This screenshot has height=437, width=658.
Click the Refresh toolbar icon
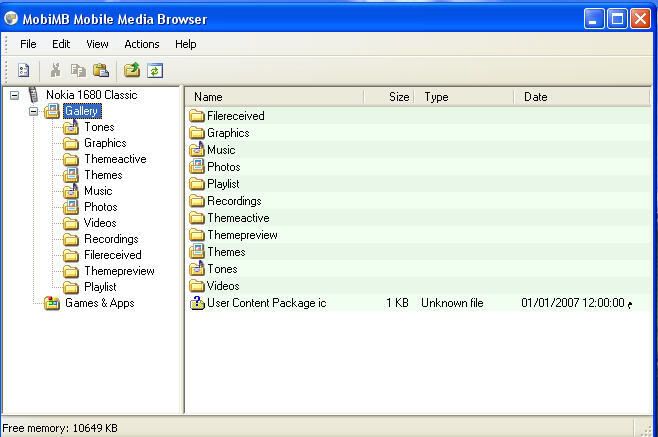tap(154, 71)
